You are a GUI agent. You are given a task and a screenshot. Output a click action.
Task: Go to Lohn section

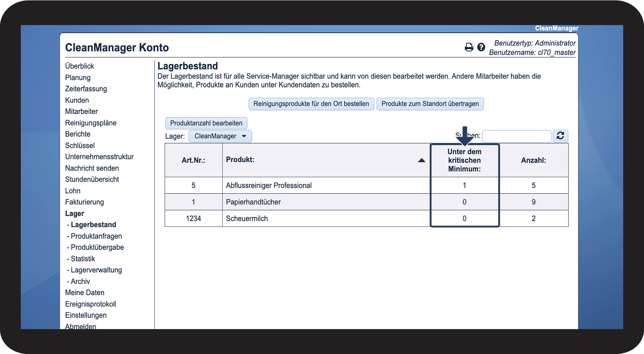pos(73,191)
